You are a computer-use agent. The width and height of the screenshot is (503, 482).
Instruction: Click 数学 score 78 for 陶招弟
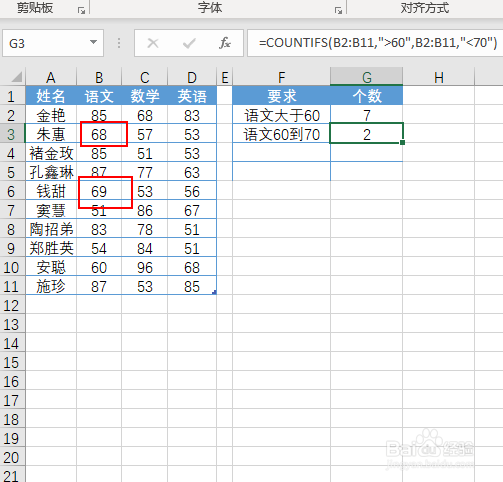[145, 229]
